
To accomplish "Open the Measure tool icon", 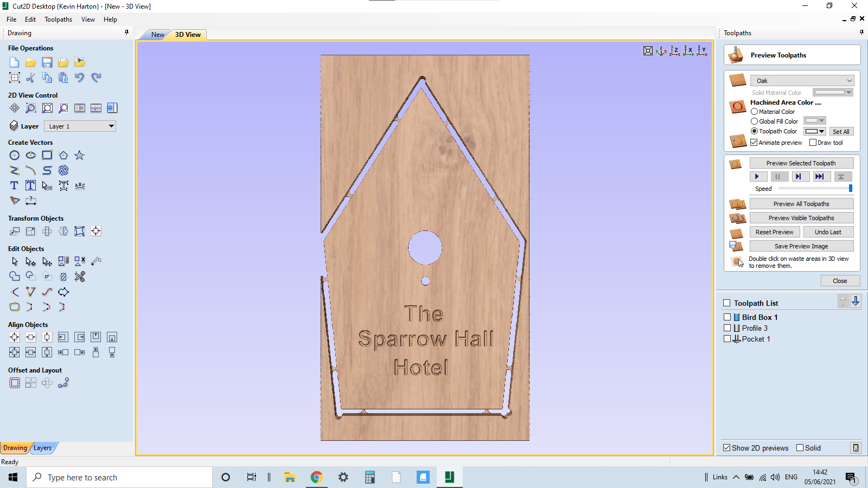I will [31, 201].
